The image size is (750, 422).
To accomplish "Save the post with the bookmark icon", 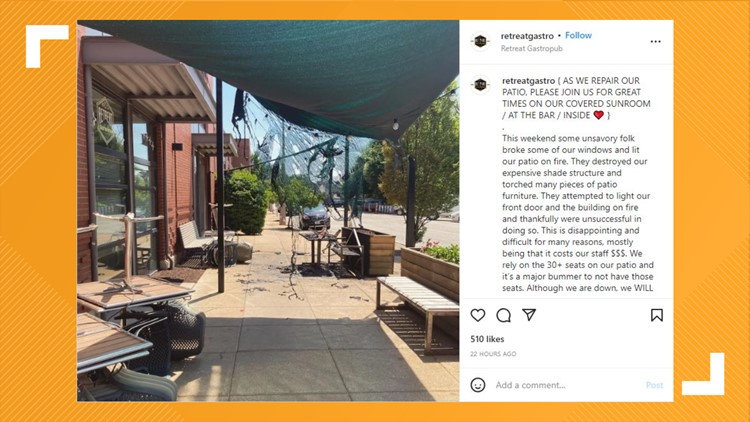I will point(657,315).
